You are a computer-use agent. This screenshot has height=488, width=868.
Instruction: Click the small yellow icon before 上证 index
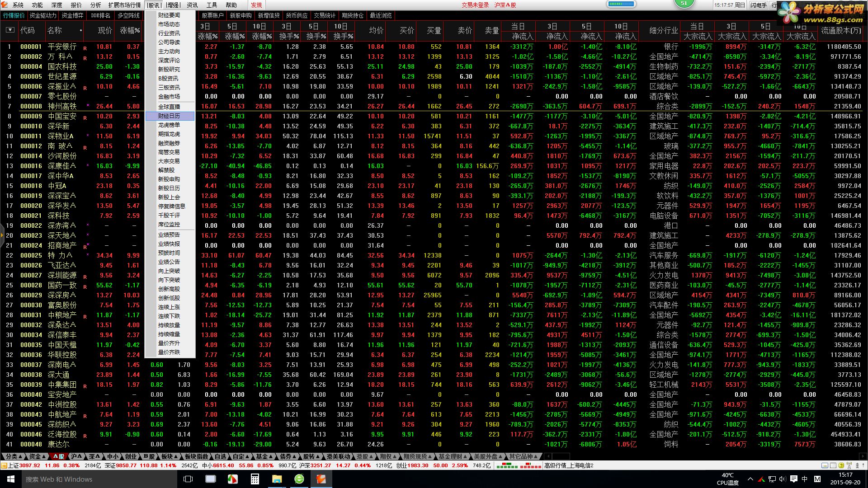tap(4, 465)
